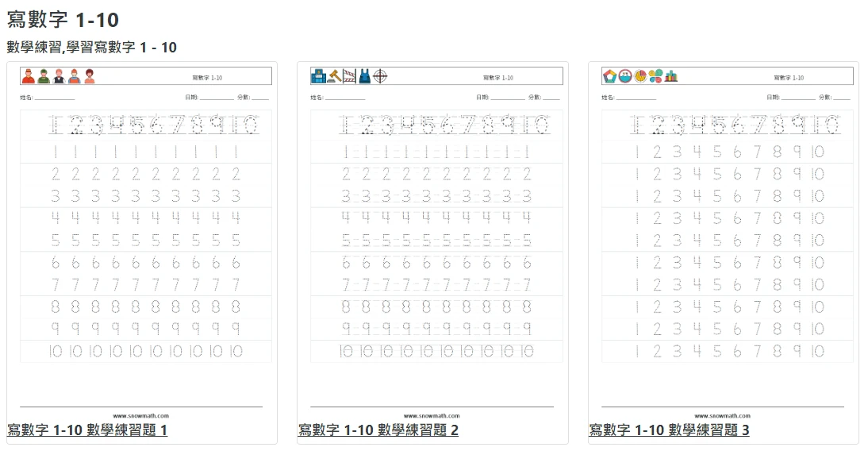Screen dimensions: 868x451
Task: Click www.snowmath.com footer on worksheet 1
Action: pyautogui.click(x=140, y=415)
